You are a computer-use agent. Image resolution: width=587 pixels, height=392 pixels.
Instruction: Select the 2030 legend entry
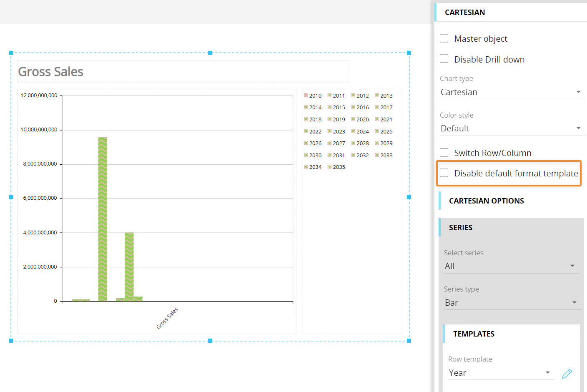pos(313,155)
